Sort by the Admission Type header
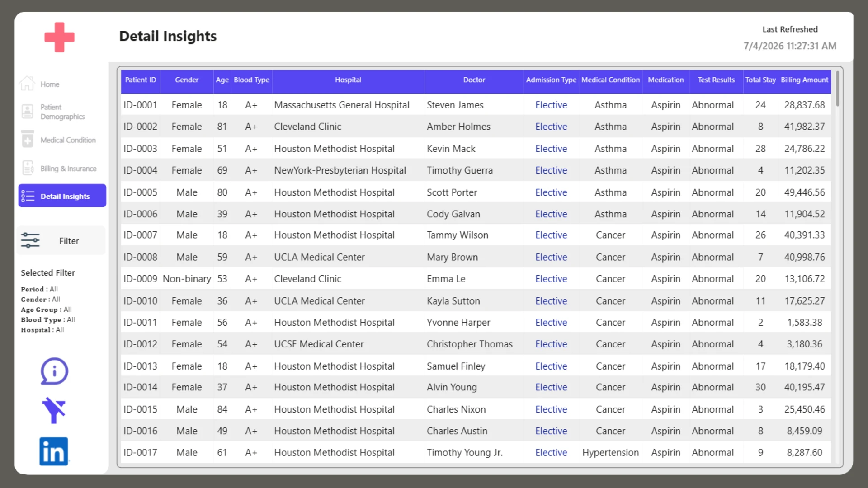868x488 pixels. 551,80
